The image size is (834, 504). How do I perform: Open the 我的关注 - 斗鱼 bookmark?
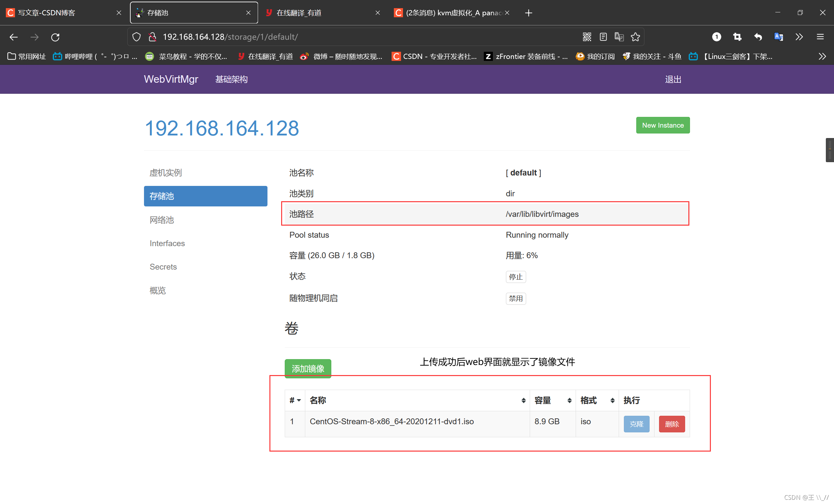coord(652,56)
